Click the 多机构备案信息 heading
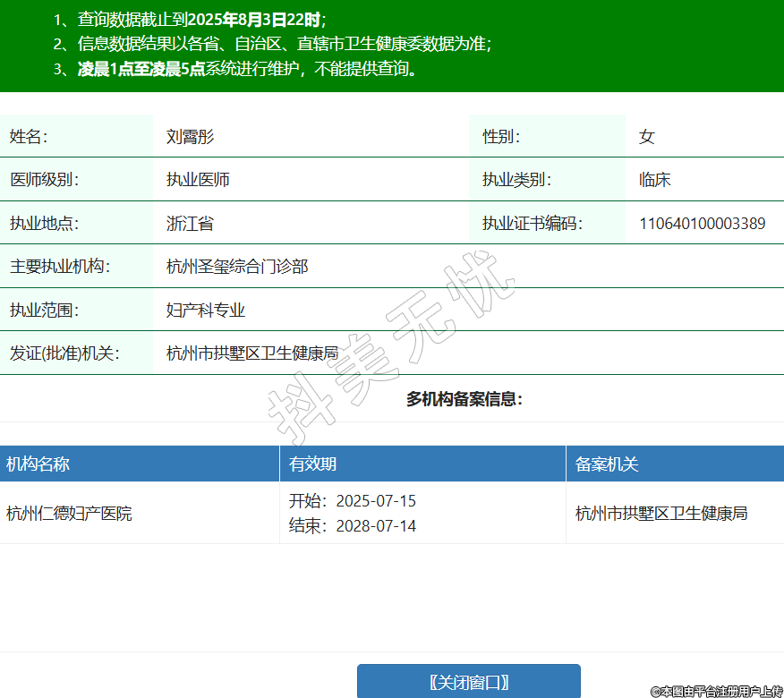The height and width of the screenshot is (698, 784). pyautogui.click(x=464, y=399)
